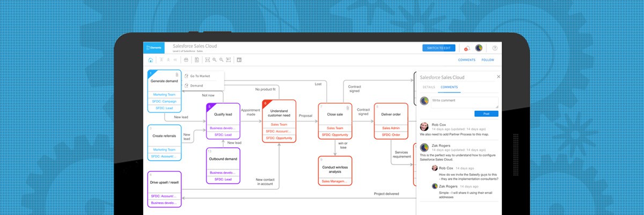Click the document export icon

[197, 60]
